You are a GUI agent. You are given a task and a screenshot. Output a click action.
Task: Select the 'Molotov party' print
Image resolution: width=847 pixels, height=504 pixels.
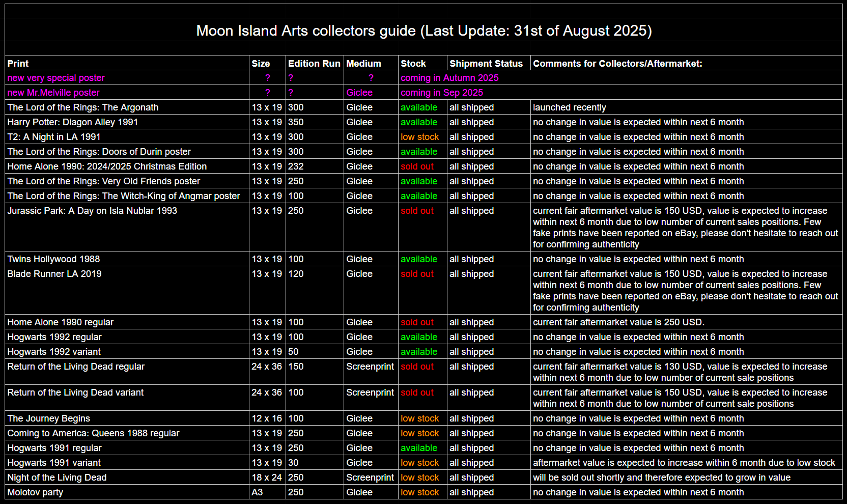(35, 492)
